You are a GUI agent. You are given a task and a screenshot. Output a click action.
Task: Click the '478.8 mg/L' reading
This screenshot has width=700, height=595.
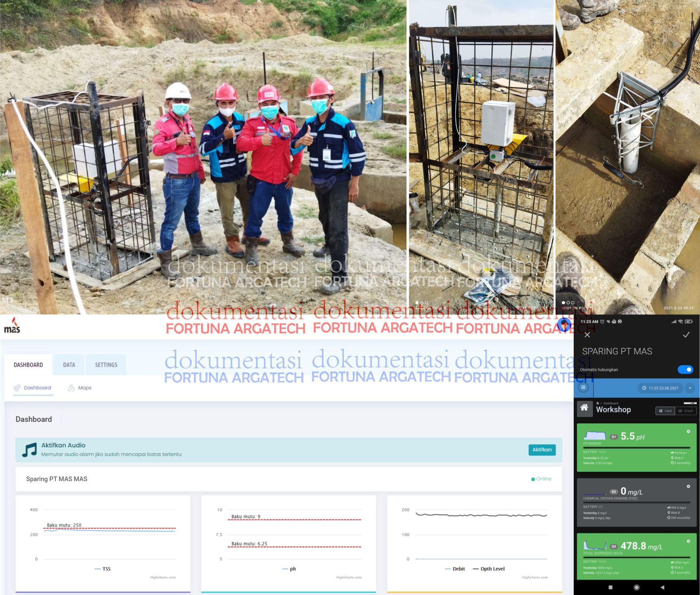click(642, 546)
